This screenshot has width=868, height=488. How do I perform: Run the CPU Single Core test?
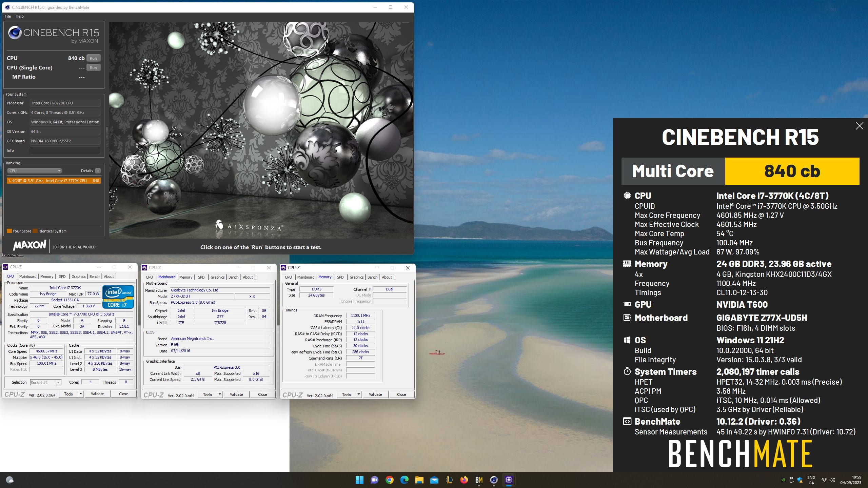pos(93,68)
